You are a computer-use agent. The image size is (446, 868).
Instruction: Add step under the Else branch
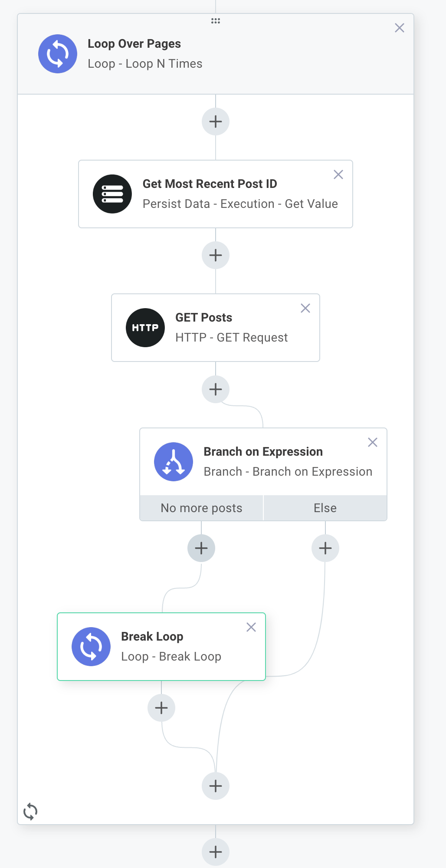tap(325, 548)
